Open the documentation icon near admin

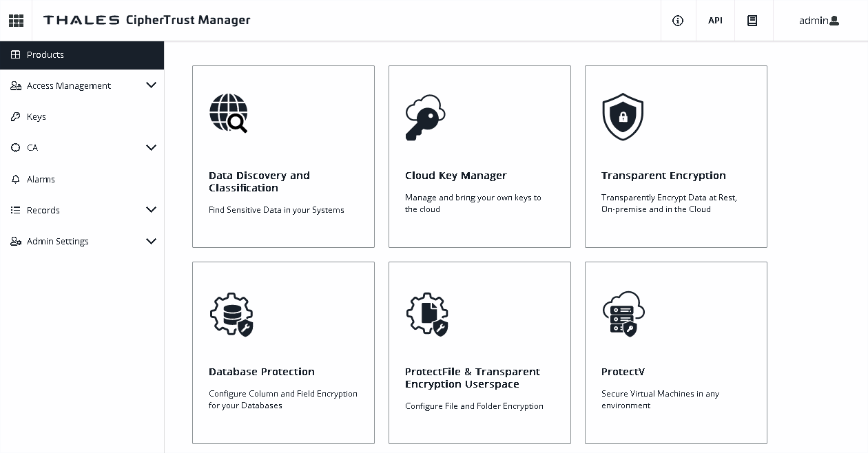(753, 20)
